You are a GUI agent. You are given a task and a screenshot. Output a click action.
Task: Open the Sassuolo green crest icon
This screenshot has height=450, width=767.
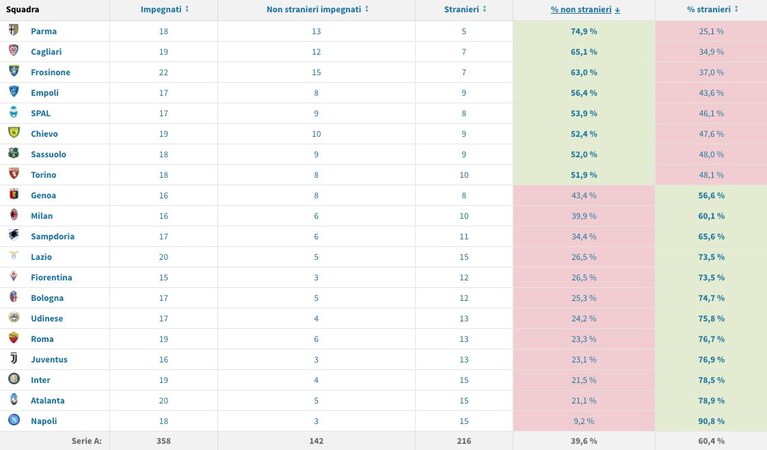[14, 153]
